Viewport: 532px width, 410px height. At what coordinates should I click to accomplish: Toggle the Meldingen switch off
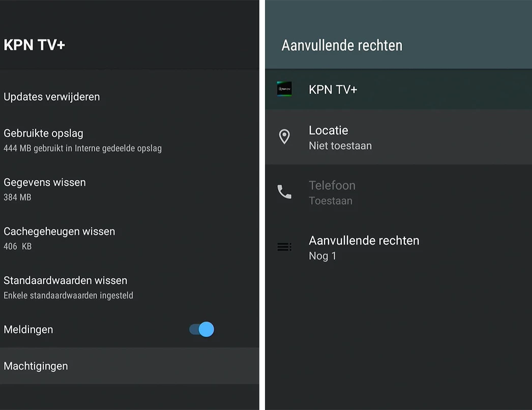pyautogui.click(x=201, y=329)
